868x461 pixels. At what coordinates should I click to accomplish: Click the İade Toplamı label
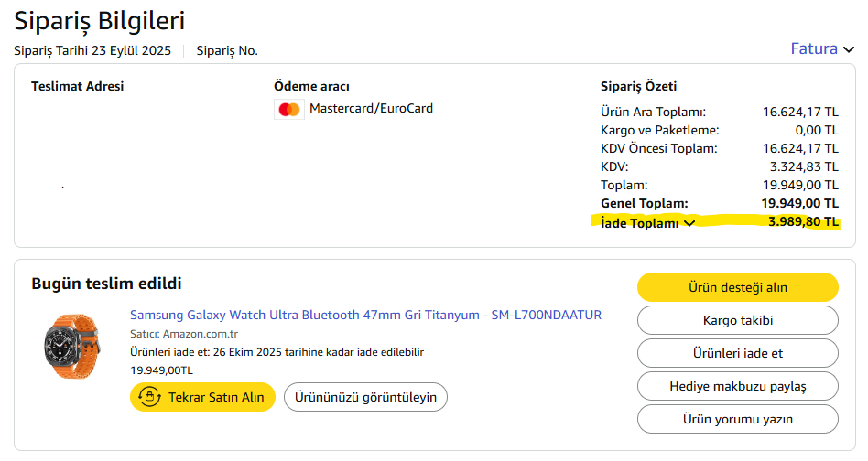tap(639, 223)
